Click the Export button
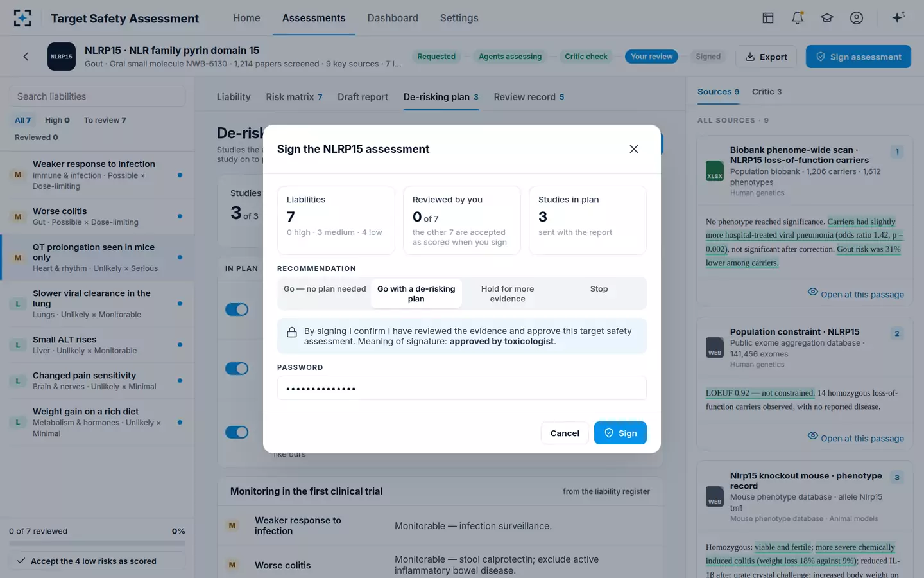 (x=766, y=57)
